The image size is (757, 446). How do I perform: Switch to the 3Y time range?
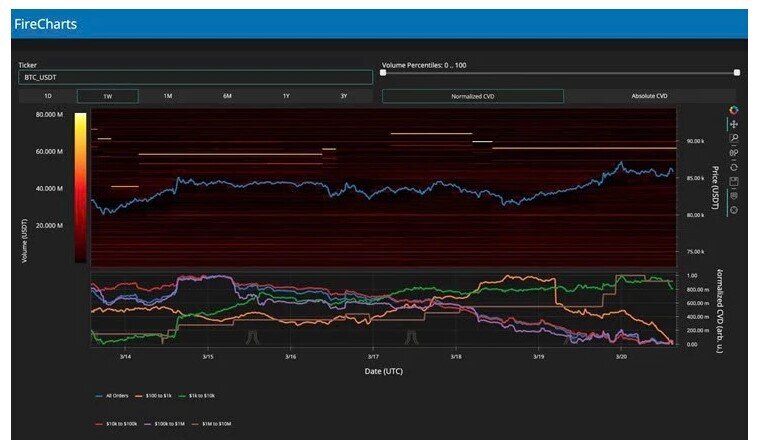click(344, 96)
